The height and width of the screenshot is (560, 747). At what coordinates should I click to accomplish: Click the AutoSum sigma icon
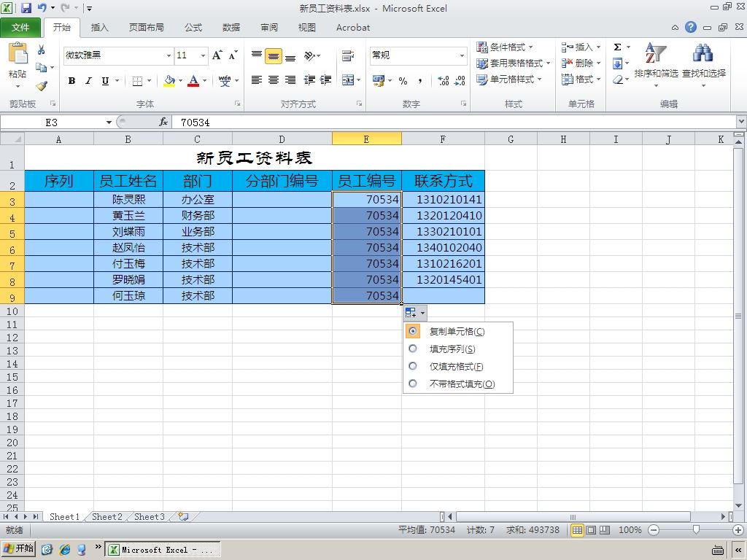[x=617, y=47]
